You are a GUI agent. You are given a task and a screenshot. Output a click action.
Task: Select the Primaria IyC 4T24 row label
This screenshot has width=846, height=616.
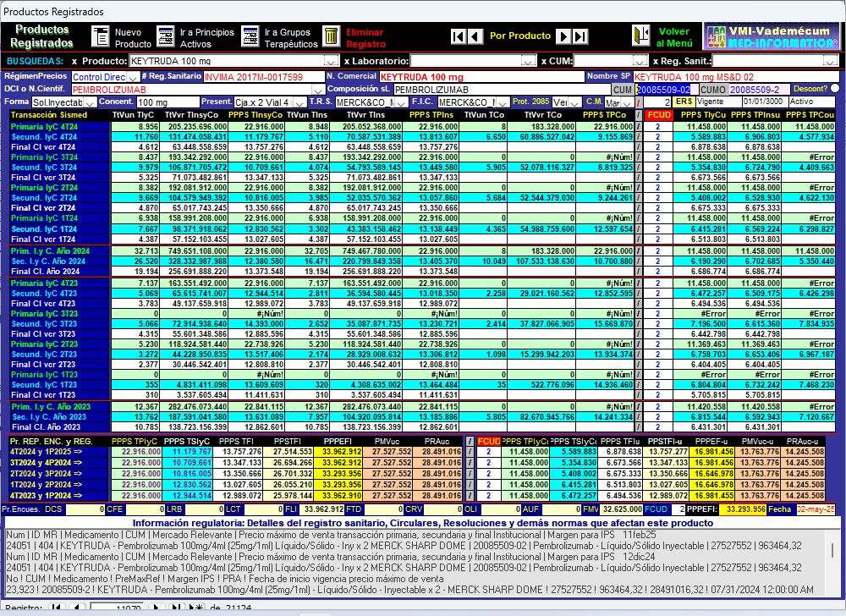click(59, 127)
